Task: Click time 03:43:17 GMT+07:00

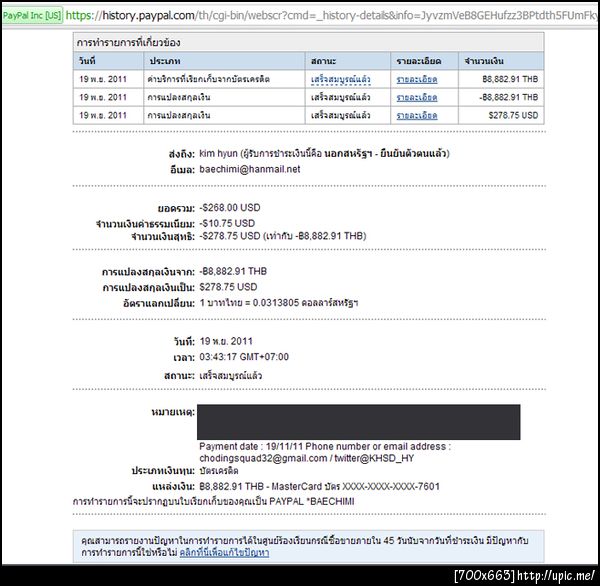Action: [244, 357]
